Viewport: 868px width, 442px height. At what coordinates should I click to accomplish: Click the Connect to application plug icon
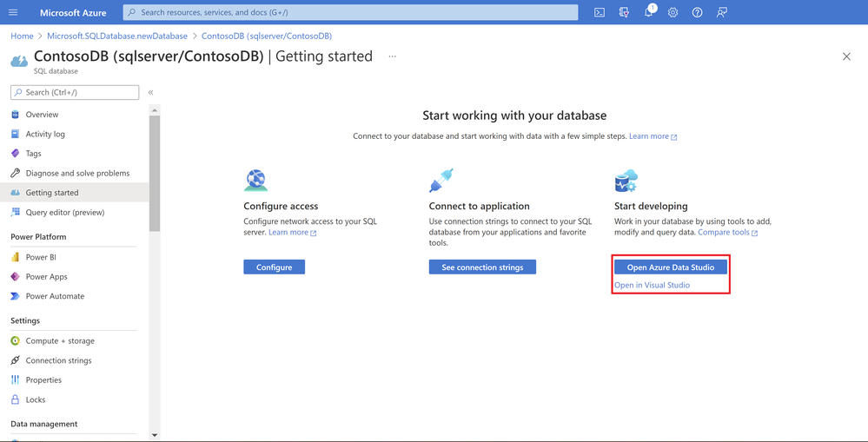click(x=441, y=181)
